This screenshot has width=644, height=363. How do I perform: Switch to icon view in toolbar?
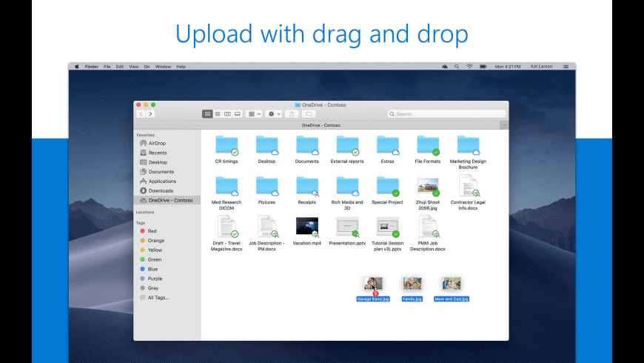[x=207, y=114]
